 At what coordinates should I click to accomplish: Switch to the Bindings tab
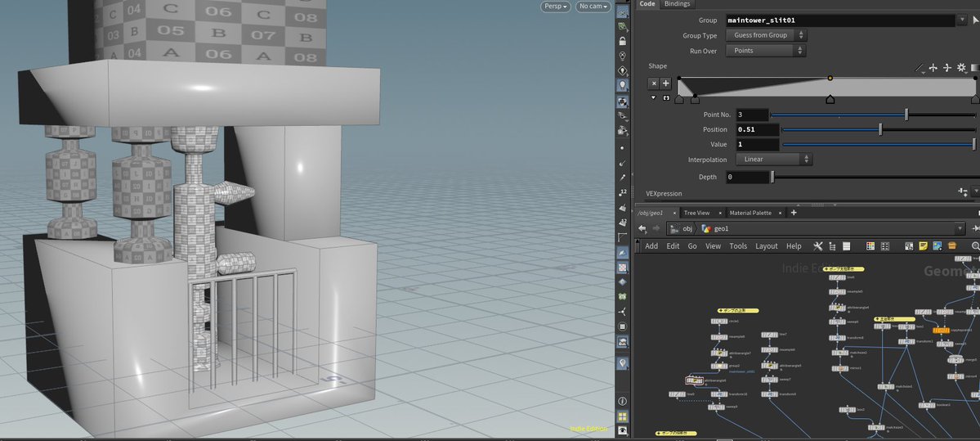(677, 4)
